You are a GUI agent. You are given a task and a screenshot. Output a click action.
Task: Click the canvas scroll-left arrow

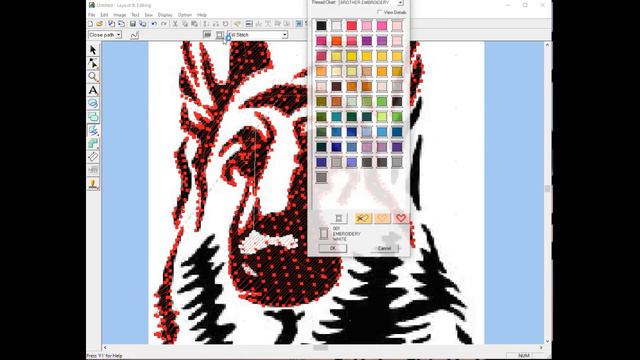[105, 348]
